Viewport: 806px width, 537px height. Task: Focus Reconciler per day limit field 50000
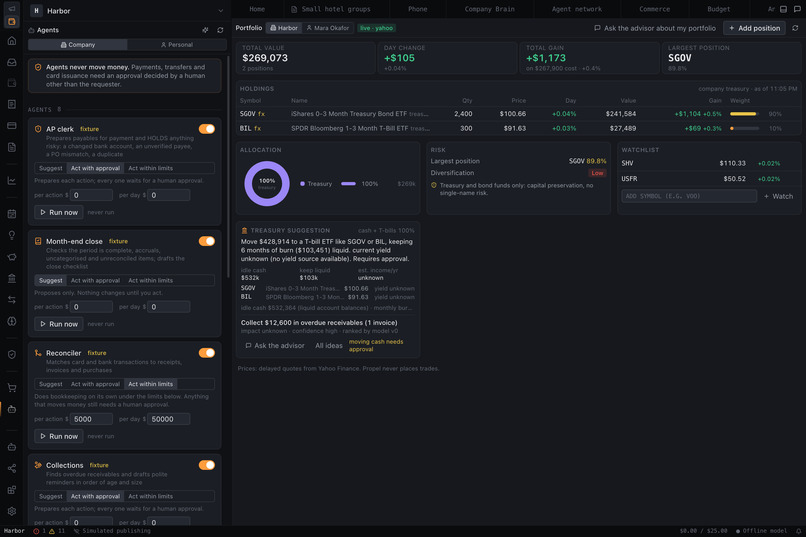(x=169, y=419)
